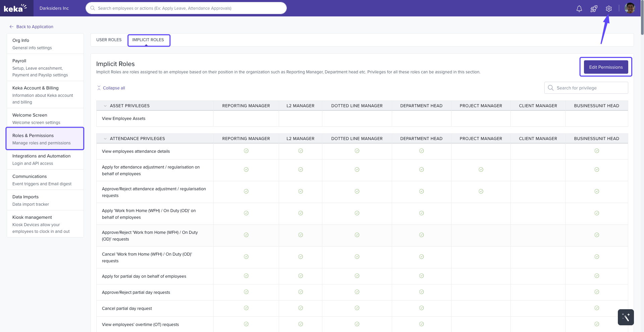
Task: Click the Keka logo
Action: tap(15, 8)
